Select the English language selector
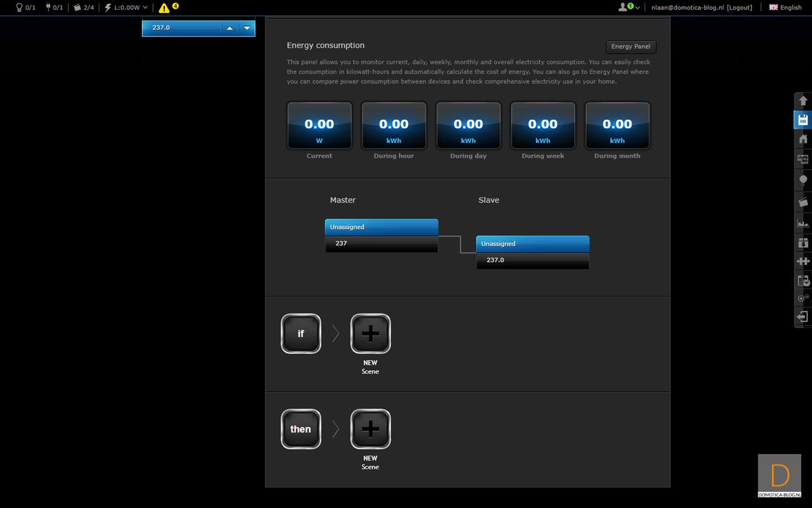Image resolution: width=812 pixels, height=508 pixels. [785, 7]
